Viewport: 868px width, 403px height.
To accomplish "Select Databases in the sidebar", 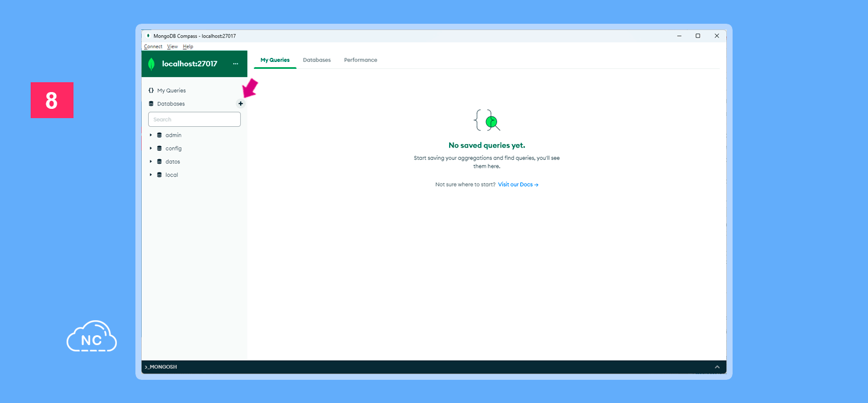I will click(171, 104).
